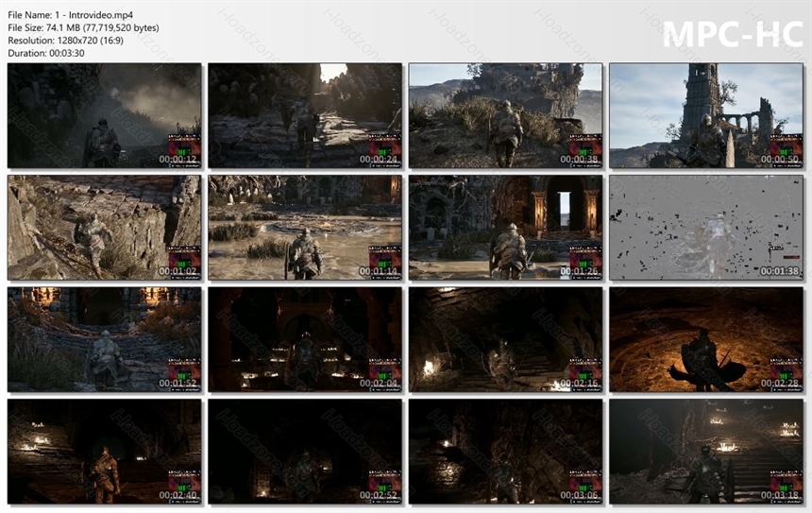The height and width of the screenshot is (513, 812).
Task: Pick the gray glitched thumbnail at 00:01:38
Action: click(x=706, y=228)
